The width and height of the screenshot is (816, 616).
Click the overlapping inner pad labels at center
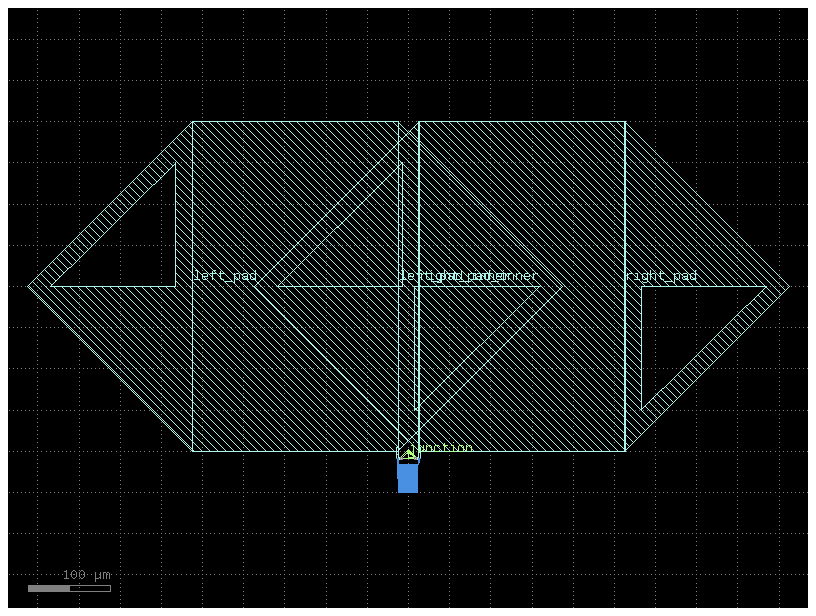coord(468,276)
